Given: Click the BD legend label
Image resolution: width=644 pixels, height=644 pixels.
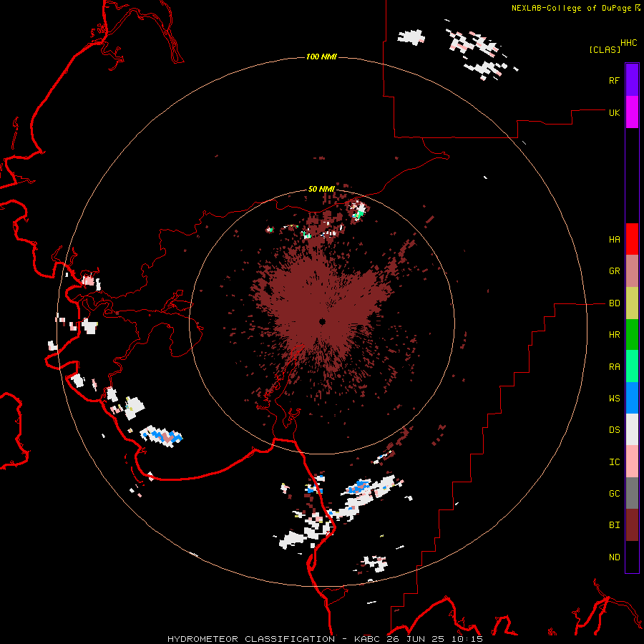Looking at the screenshot, I should click(x=615, y=303).
